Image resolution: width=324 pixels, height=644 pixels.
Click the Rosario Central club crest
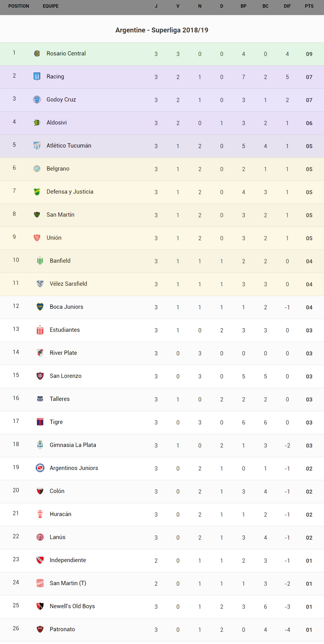pyautogui.click(x=37, y=53)
